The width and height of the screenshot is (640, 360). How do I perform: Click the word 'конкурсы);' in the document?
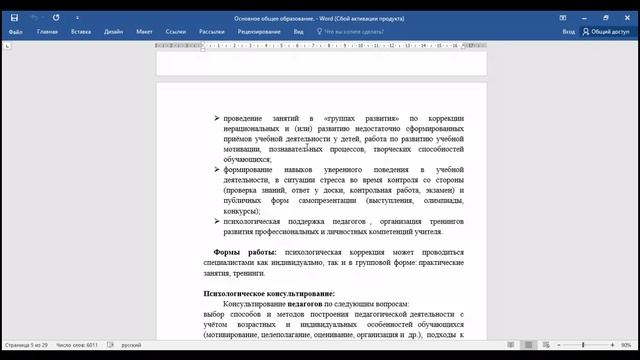pyautogui.click(x=242, y=211)
